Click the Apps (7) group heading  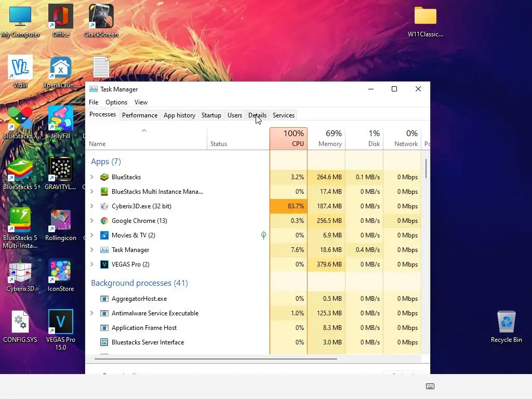point(106,162)
